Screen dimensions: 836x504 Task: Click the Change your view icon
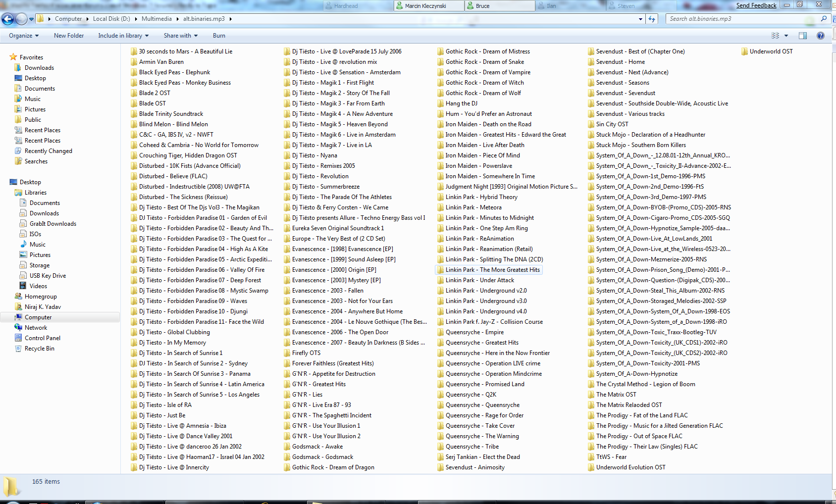point(775,36)
